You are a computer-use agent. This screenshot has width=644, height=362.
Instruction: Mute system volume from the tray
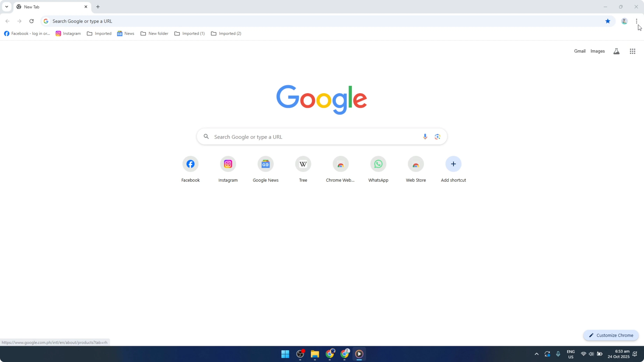click(x=591, y=354)
